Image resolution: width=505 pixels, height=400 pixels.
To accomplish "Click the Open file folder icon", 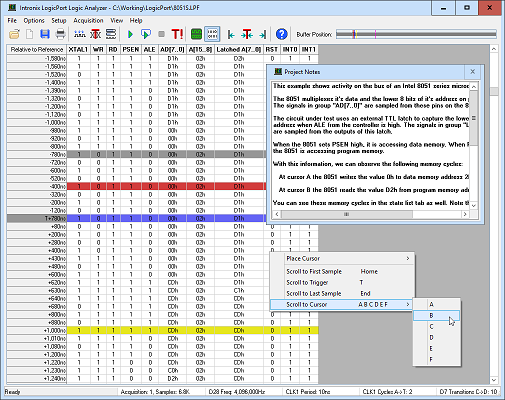I will [14, 34].
